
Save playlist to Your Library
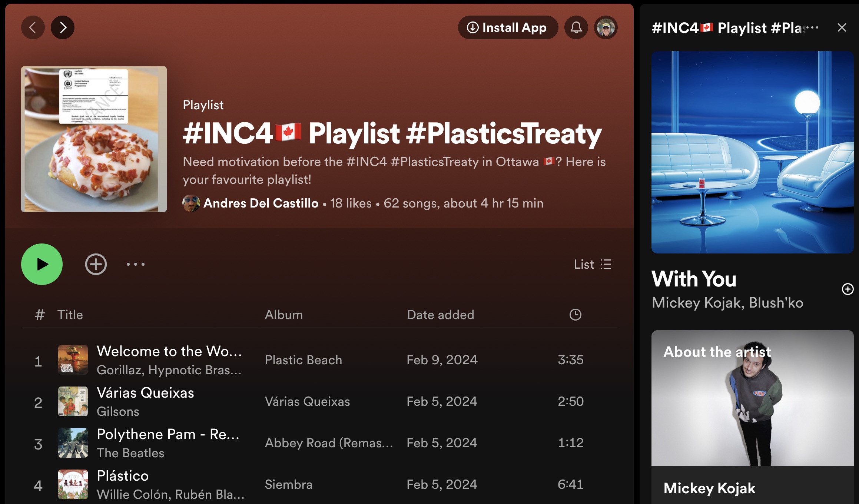[96, 264]
